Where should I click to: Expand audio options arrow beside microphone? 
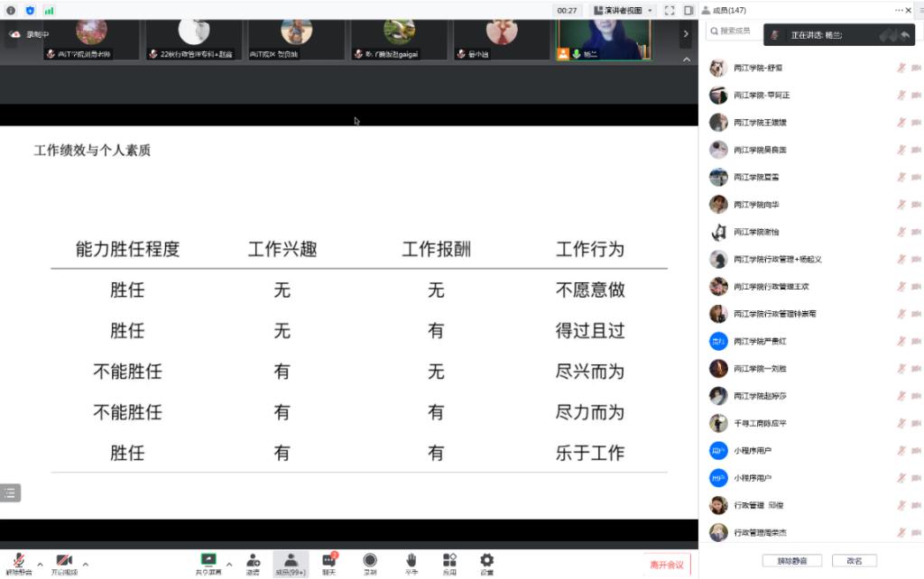point(40,565)
